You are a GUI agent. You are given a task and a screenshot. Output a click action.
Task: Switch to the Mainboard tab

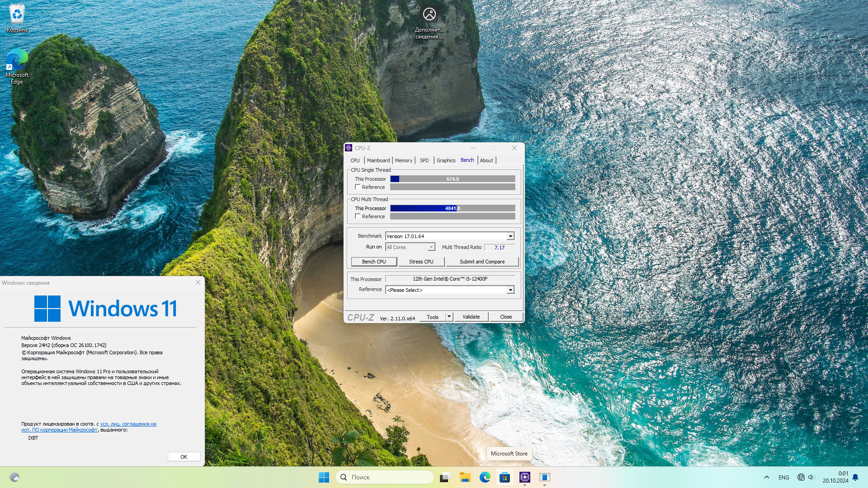tap(378, 160)
